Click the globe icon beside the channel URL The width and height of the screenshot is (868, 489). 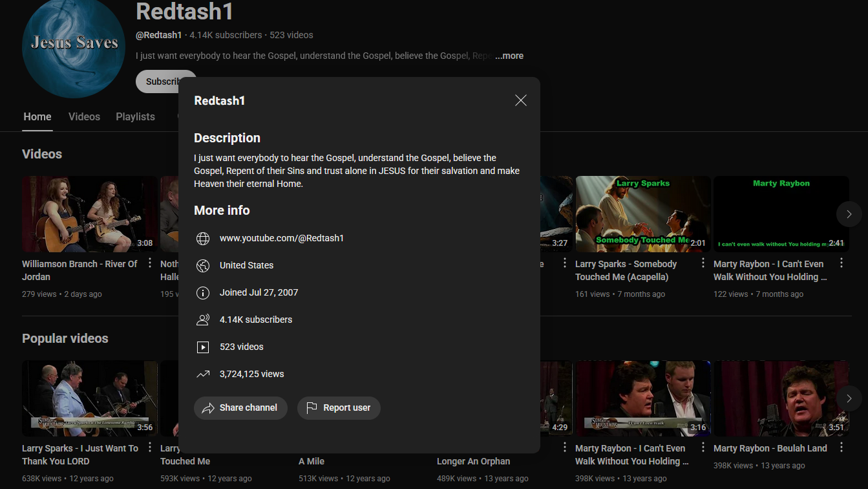click(203, 239)
